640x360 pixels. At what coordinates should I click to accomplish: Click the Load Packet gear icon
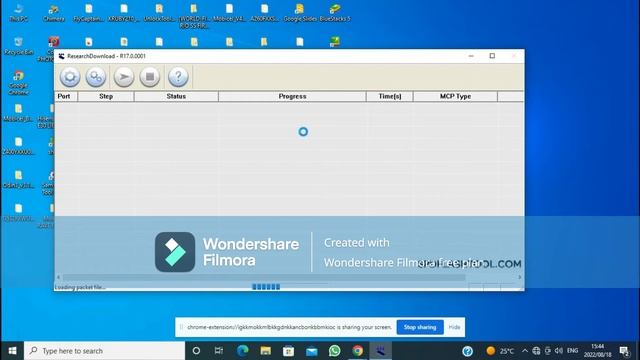tap(70, 77)
